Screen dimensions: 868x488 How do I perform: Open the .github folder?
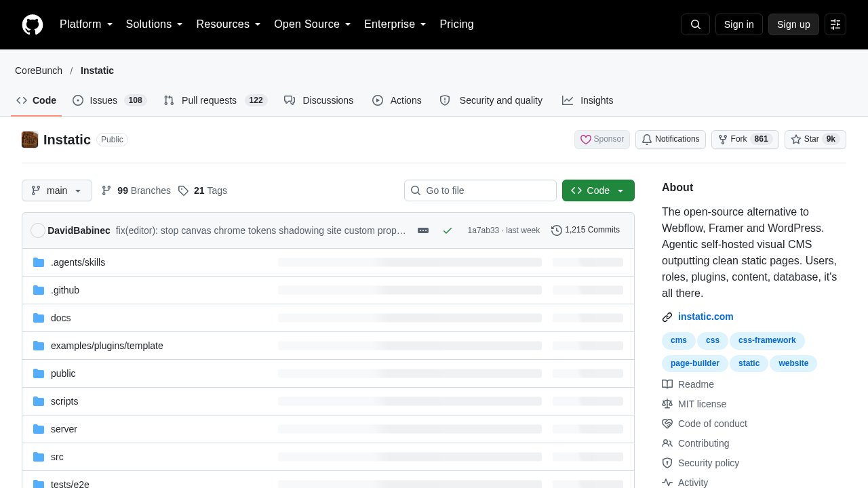pos(65,290)
